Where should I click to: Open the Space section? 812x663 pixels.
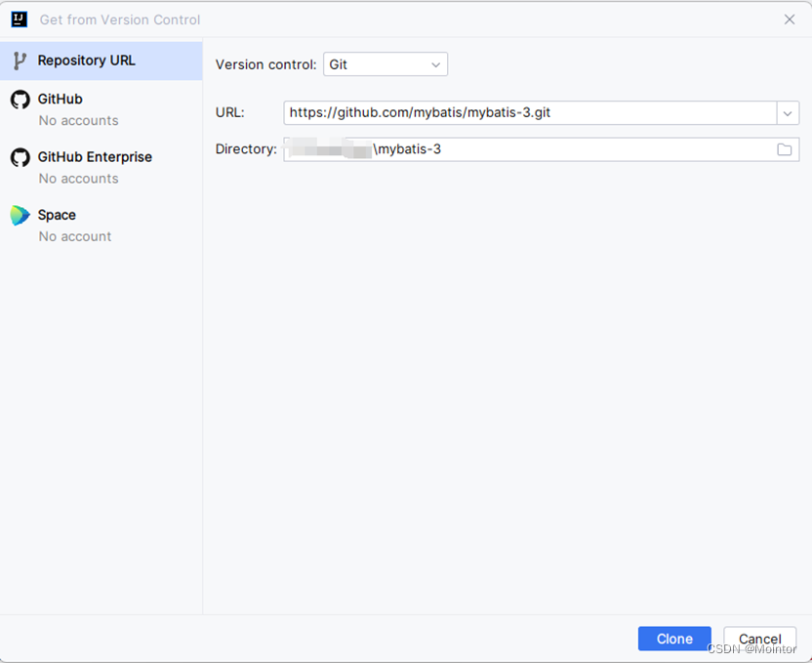click(101, 225)
